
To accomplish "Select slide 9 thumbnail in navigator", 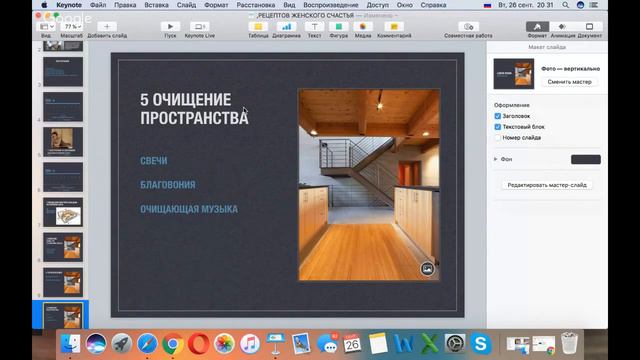I will coord(63,282).
